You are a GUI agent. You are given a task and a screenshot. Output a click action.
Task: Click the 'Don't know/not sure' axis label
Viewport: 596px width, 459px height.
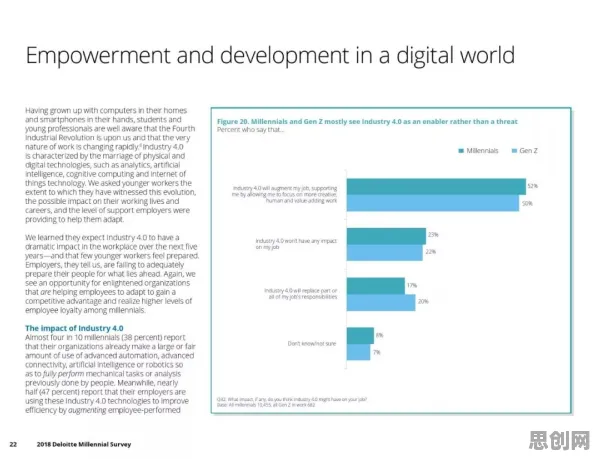point(312,343)
